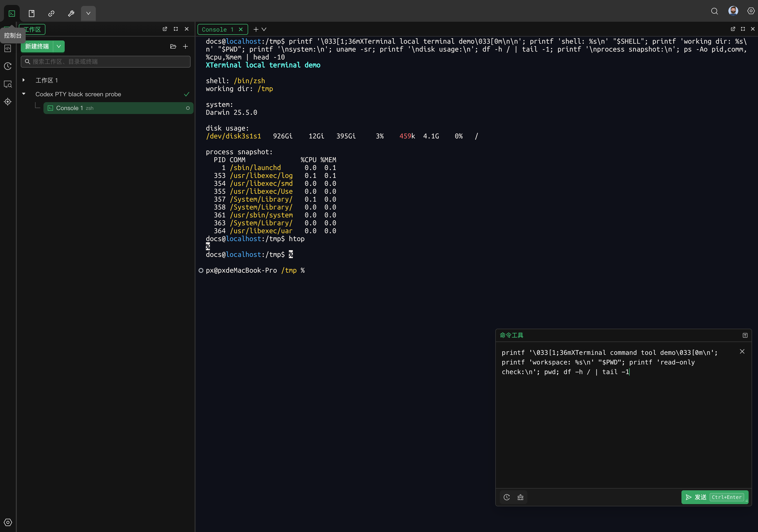
Task: Click the circle status indicator on Console 1 row
Action: (188, 108)
